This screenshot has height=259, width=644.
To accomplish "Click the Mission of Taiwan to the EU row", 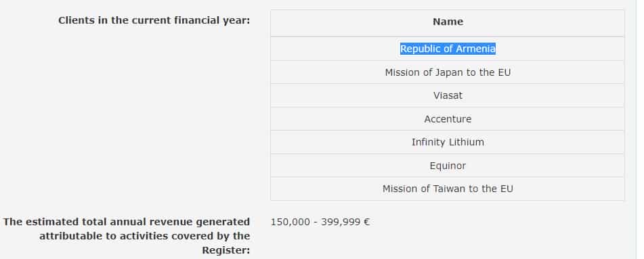I will point(447,189).
